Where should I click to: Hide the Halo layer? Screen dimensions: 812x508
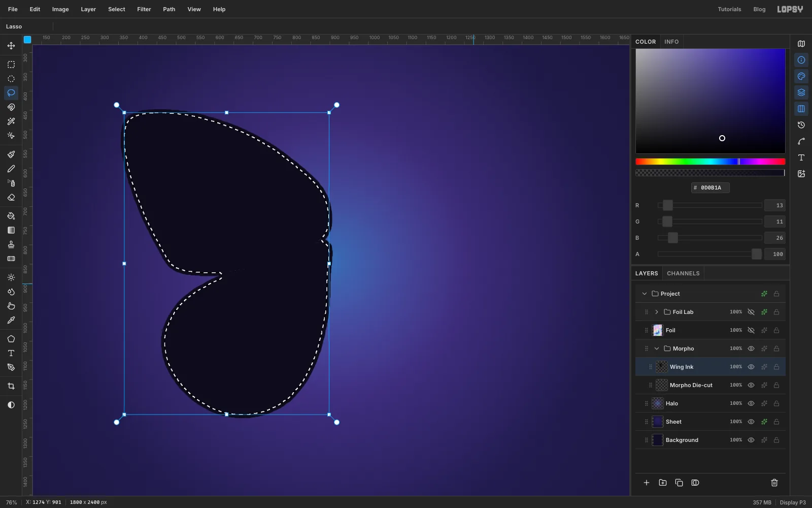[751, 403]
